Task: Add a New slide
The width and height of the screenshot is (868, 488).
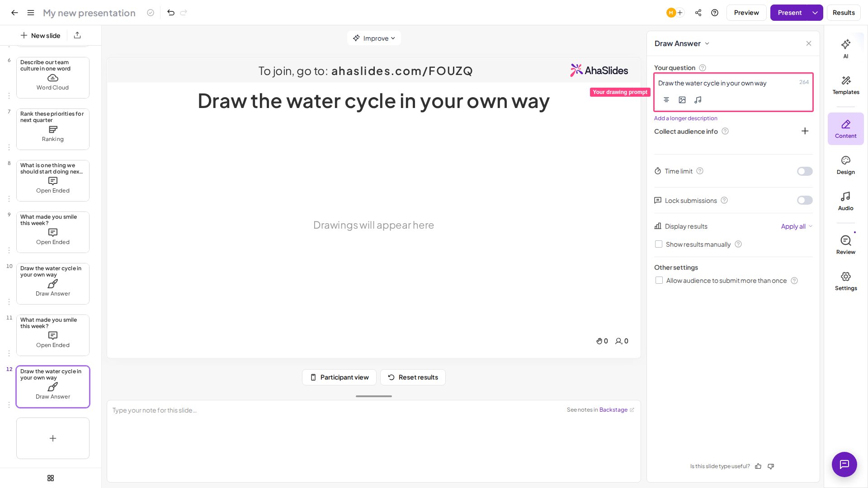Action: [40, 35]
